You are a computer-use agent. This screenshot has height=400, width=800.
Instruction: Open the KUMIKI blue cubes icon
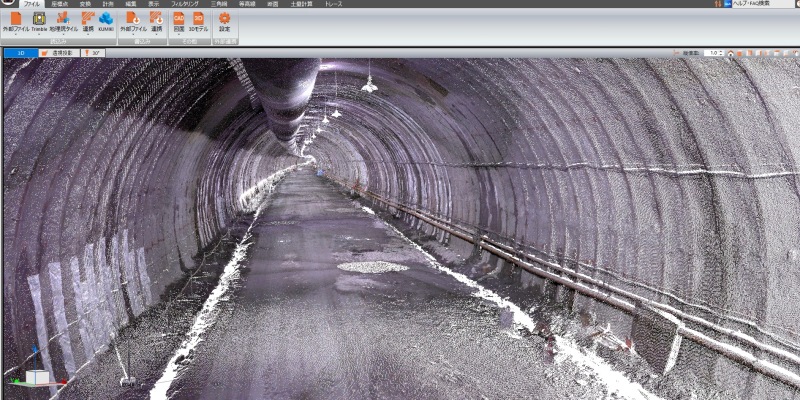106,19
